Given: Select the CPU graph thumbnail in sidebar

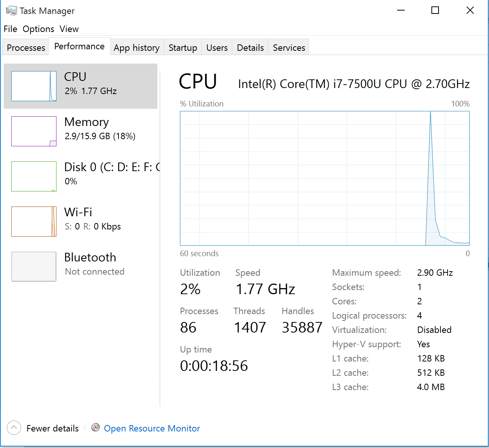Looking at the screenshot, I should (34, 86).
